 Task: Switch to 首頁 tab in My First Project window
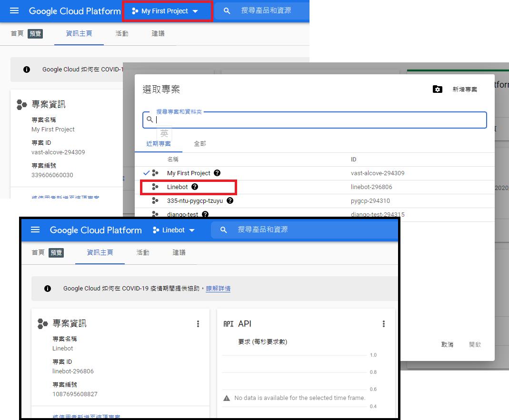17,33
